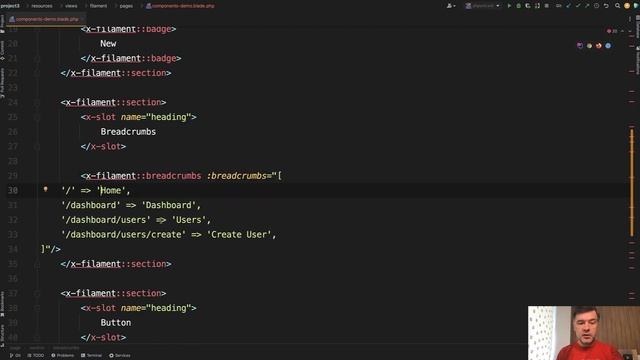Click line number 30 in the gutter

(x=13, y=191)
